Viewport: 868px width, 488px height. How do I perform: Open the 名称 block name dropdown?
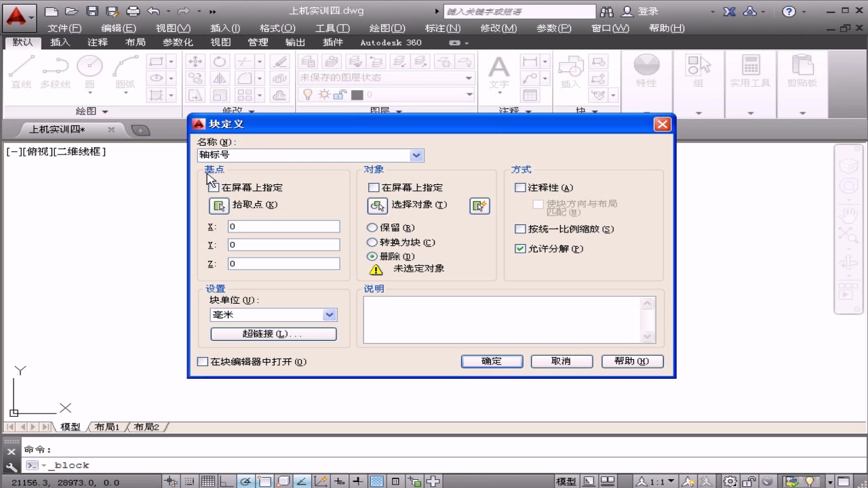(x=417, y=155)
